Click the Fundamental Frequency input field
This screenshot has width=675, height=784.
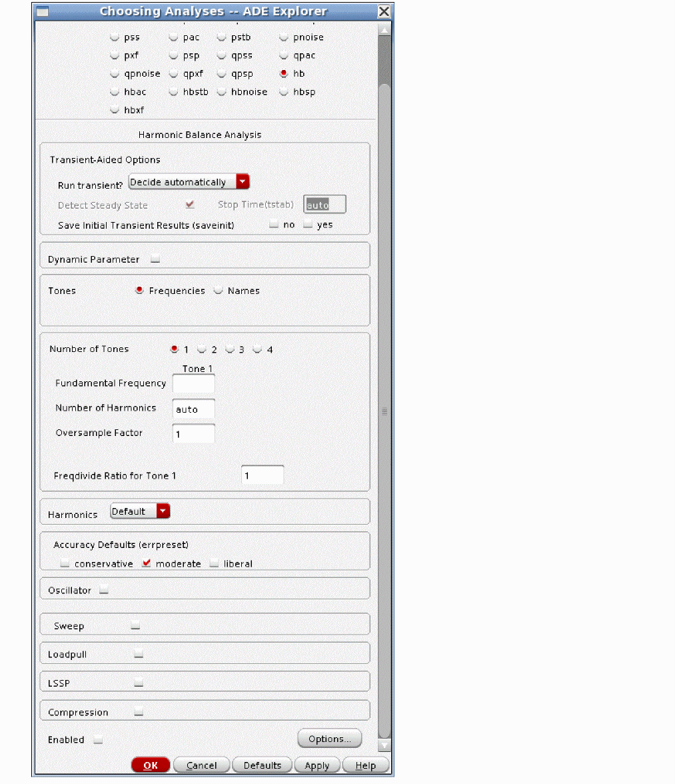tap(194, 383)
